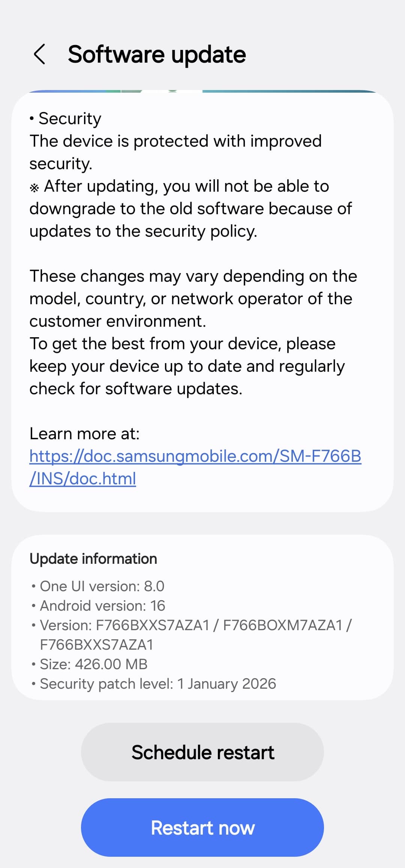
Task: Click the downgrade warning note text
Action: (190, 209)
